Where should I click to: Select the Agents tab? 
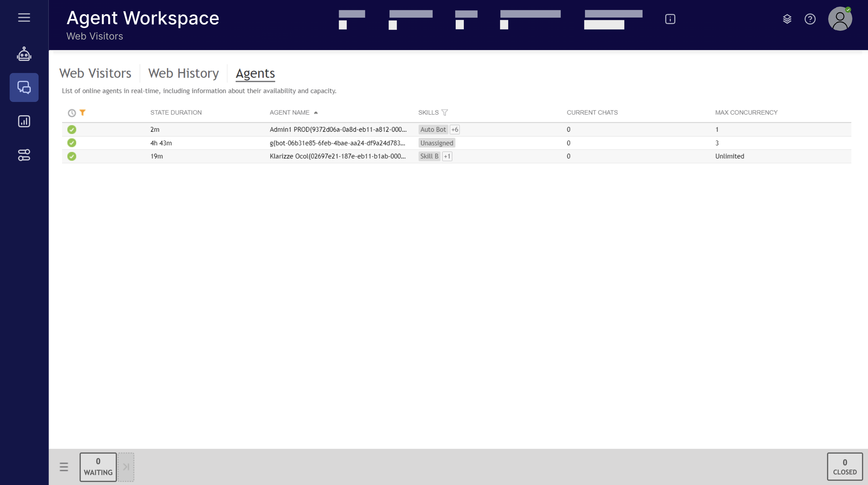coord(255,74)
